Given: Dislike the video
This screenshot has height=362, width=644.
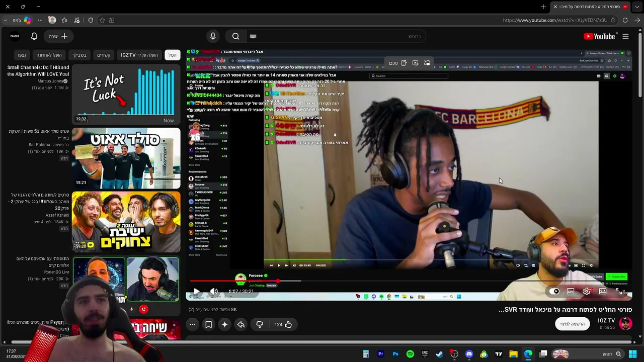Looking at the screenshot, I should point(260,325).
